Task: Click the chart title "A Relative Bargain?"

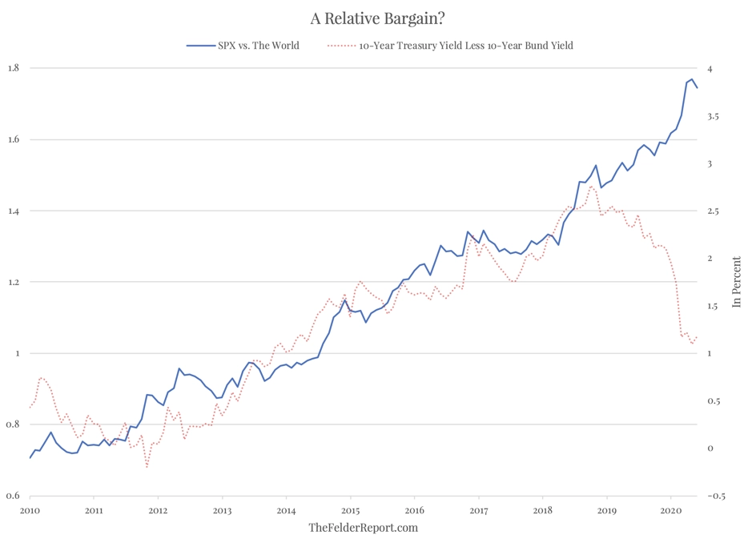Action: point(377,18)
